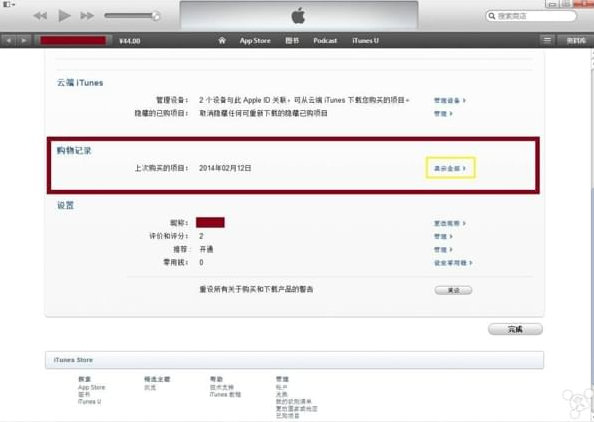The image size is (594, 422).
Task: Click App Store link in footer
Action: click(91, 387)
